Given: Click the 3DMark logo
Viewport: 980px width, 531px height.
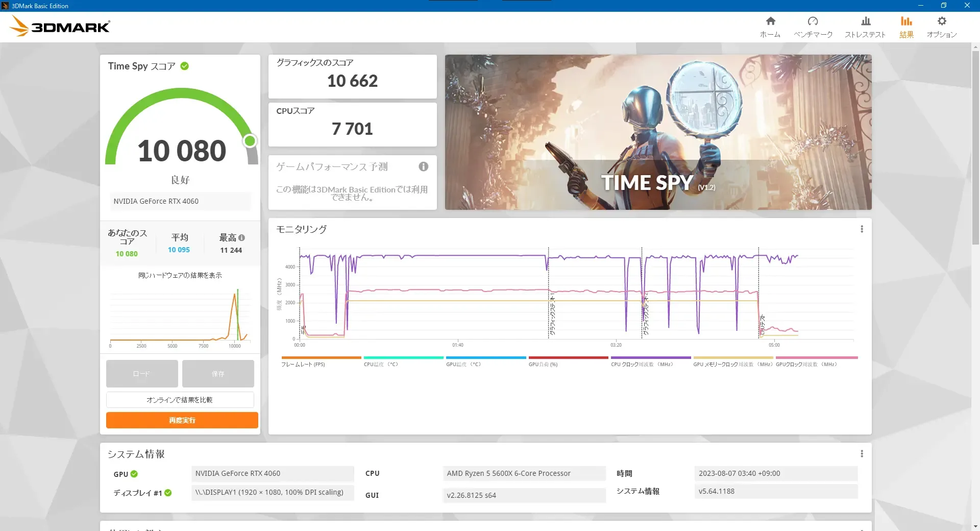Looking at the screenshot, I should tap(60, 26).
